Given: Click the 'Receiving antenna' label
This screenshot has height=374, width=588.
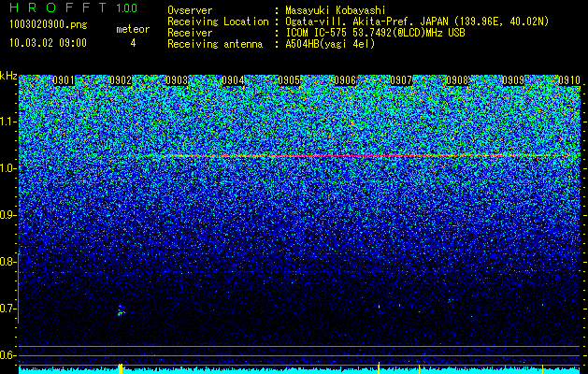Looking at the screenshot, I should (215, 44).
